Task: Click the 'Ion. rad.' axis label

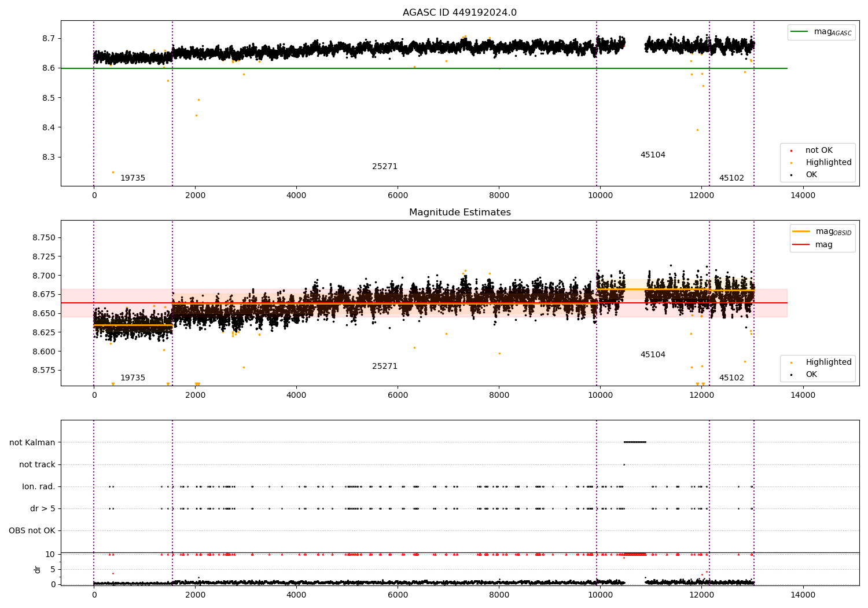Action: (x=39, y=487)
